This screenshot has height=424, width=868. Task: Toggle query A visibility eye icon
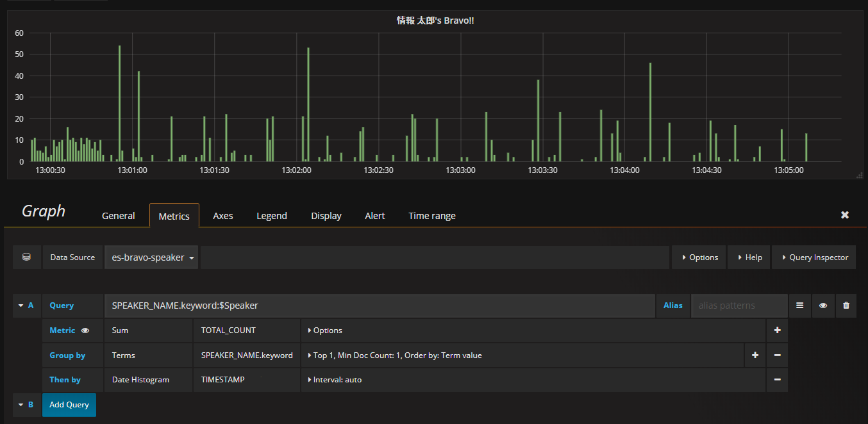tap(822, 306)
